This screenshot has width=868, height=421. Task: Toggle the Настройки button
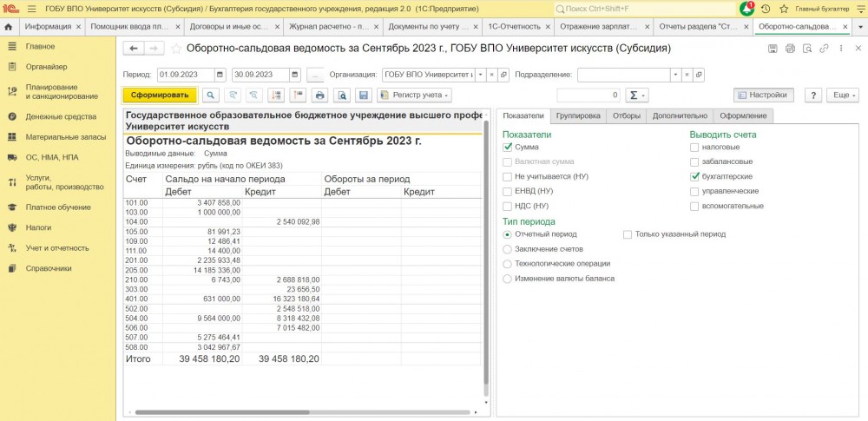[763, 95]
